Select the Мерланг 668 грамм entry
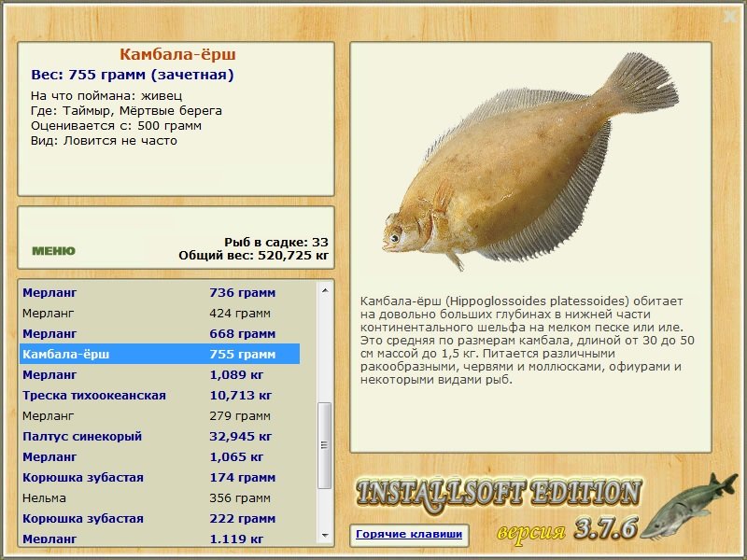The width and height of the screenshot is (747, 560). click(x=160, y=334)
